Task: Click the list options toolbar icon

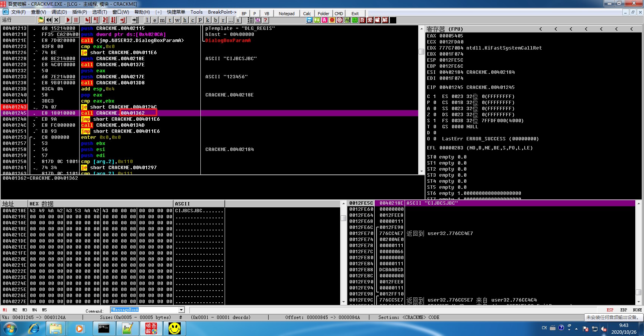Action: pyautogui.click(x=250, y=20)
